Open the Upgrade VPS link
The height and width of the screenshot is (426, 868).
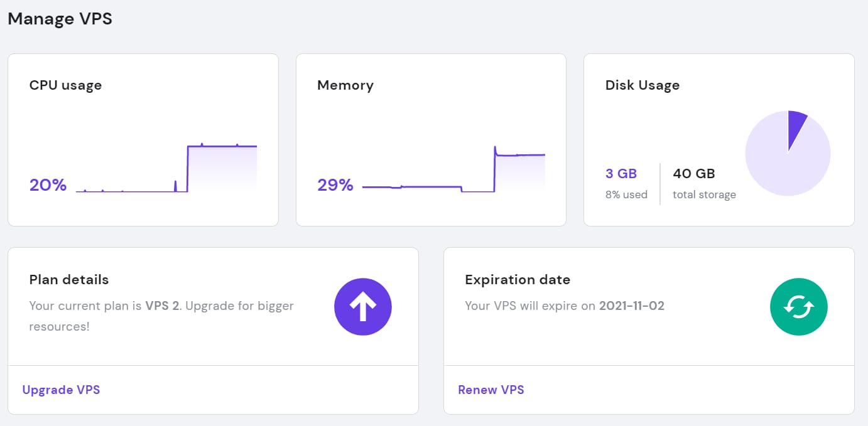tap(61, 390)
